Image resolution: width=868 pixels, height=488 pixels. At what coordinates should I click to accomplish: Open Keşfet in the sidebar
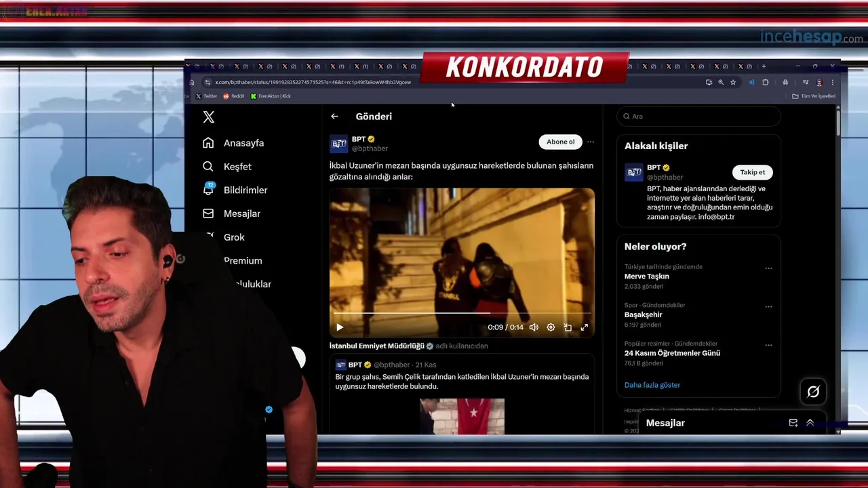tap(227, 167)
